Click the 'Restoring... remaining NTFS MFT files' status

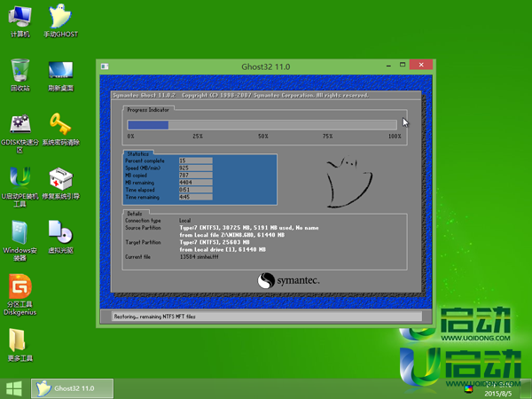154,317
